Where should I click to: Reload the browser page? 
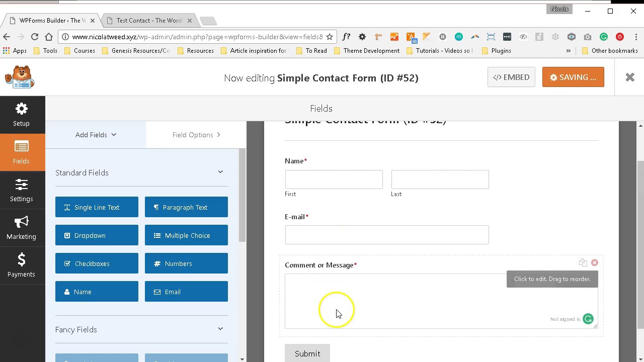pos(35,37)
